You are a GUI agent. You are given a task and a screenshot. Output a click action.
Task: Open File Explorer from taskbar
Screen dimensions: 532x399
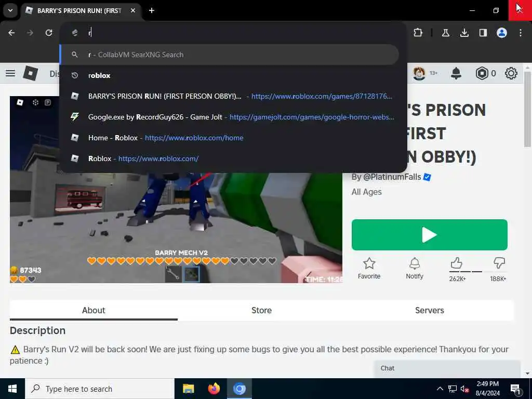(188, 389)
